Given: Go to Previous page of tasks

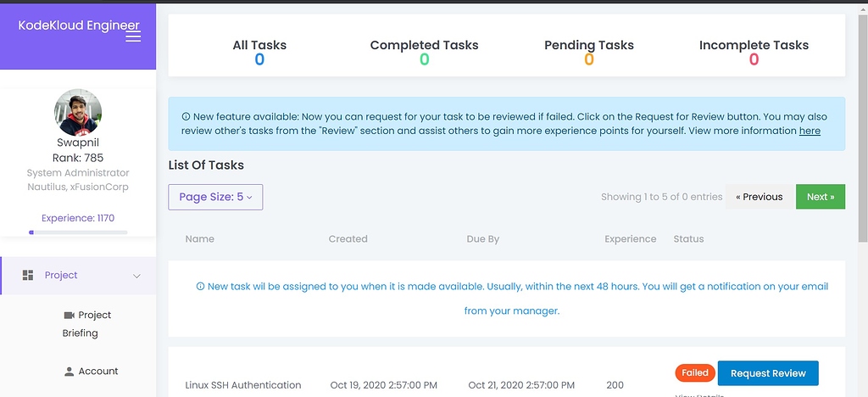Looking at the screenshot, I should (759, 197).
